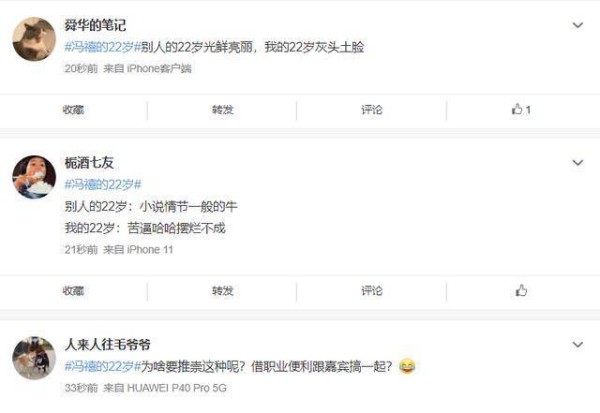The height and width of the screenshot is (413, 600).
Task: Open hashtag #冯禧的22岁# in 栀酒七友 post
Action: pyautogui.click(x=103, y=185)
